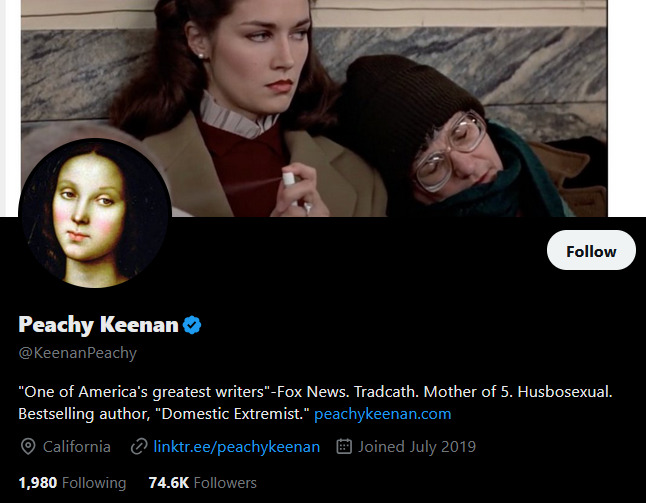Click the blue verified checkmark badge
Image resolution: width=646 pixels, height=503 pixels.
[195, 325]
